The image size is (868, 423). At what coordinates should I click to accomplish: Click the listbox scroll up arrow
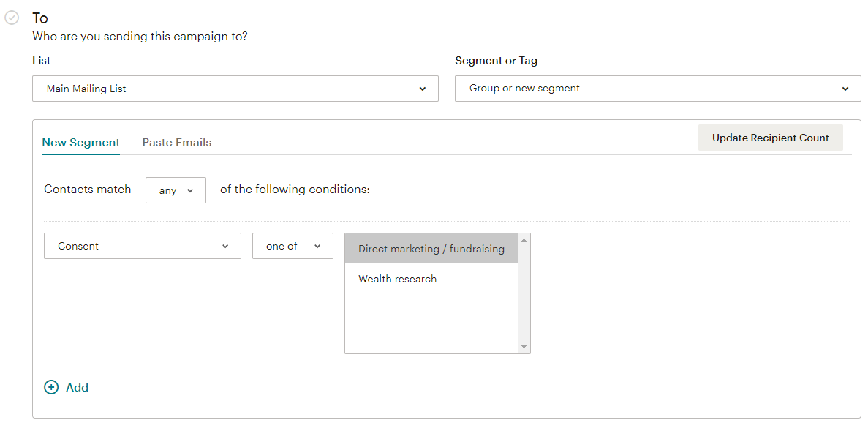click(x=524, y=240)
